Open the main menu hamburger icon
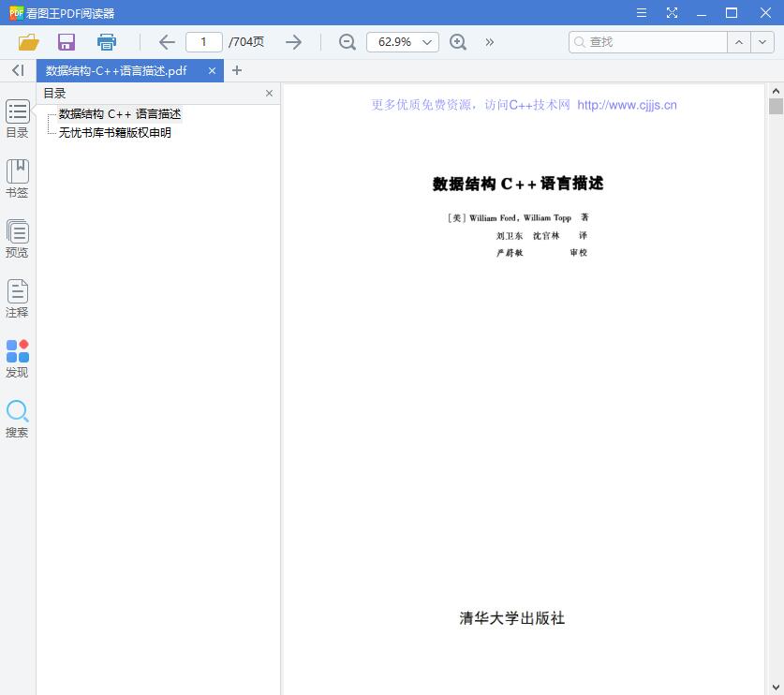Viewport: 784px width, 695px height. coord(642,13)
